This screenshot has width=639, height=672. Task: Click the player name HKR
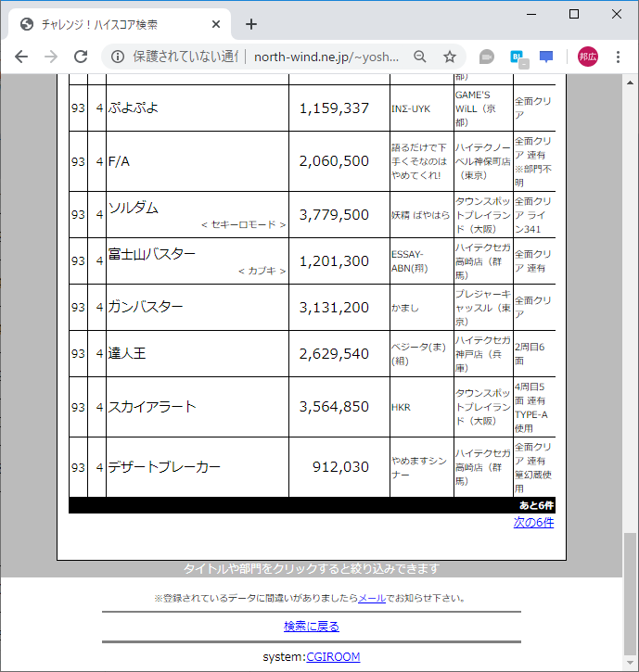point(401,407)
